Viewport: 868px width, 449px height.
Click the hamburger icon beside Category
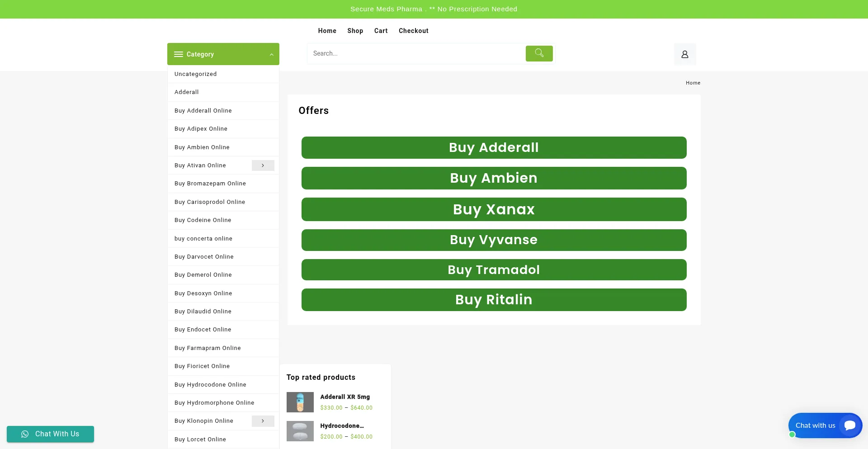tap(179, 54)
